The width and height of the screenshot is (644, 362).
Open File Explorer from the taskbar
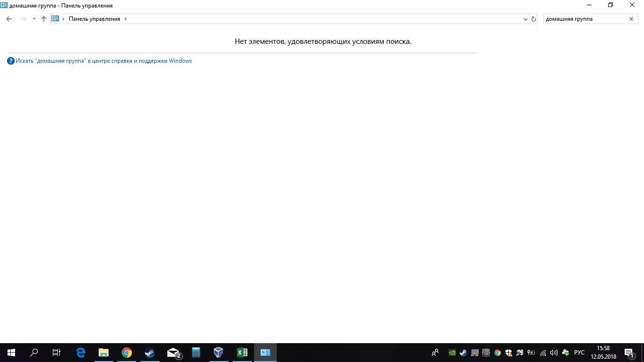pyautogui.click(x=104, y=352)
